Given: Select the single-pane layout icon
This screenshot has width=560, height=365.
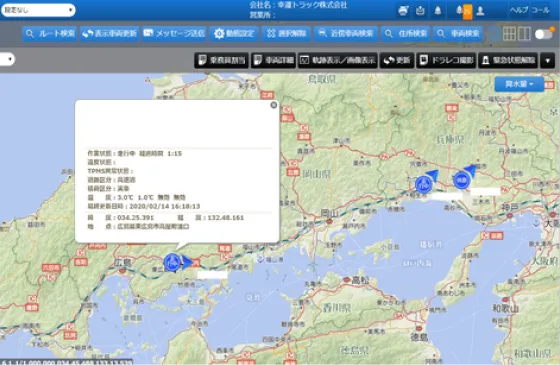Looking at the screenshot, I should pyautogui.click(x=495, y=34).
